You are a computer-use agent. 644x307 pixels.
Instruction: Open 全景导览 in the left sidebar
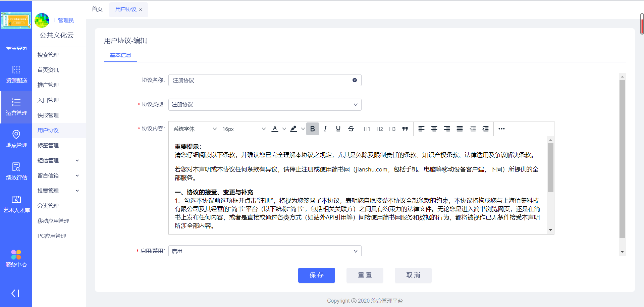coord(16,48)
